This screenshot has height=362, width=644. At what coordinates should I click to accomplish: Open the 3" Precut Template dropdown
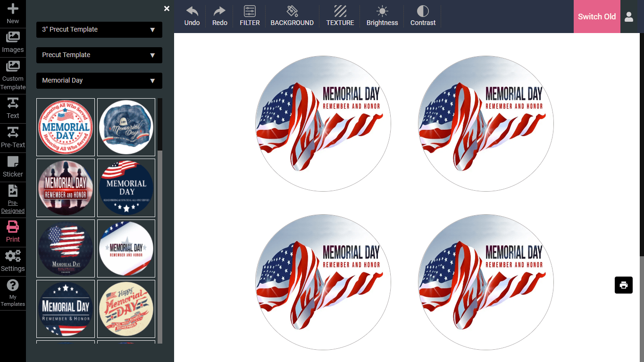(x=99, y=30)
